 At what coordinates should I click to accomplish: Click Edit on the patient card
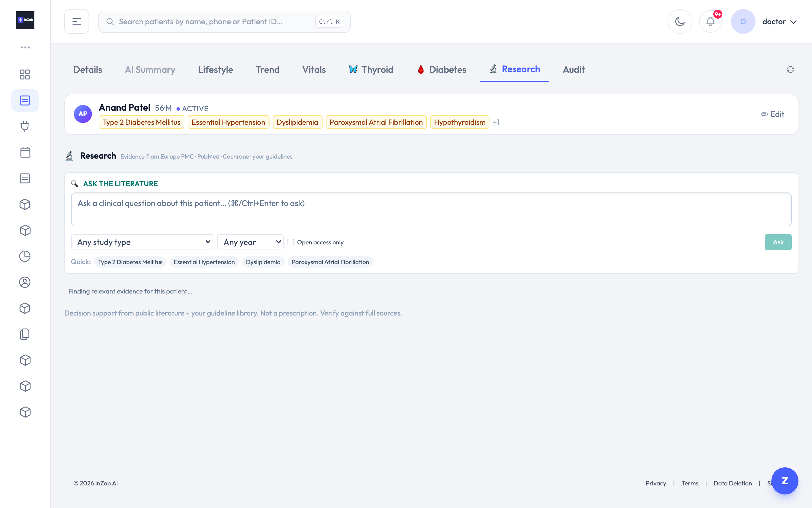point(773,114)
